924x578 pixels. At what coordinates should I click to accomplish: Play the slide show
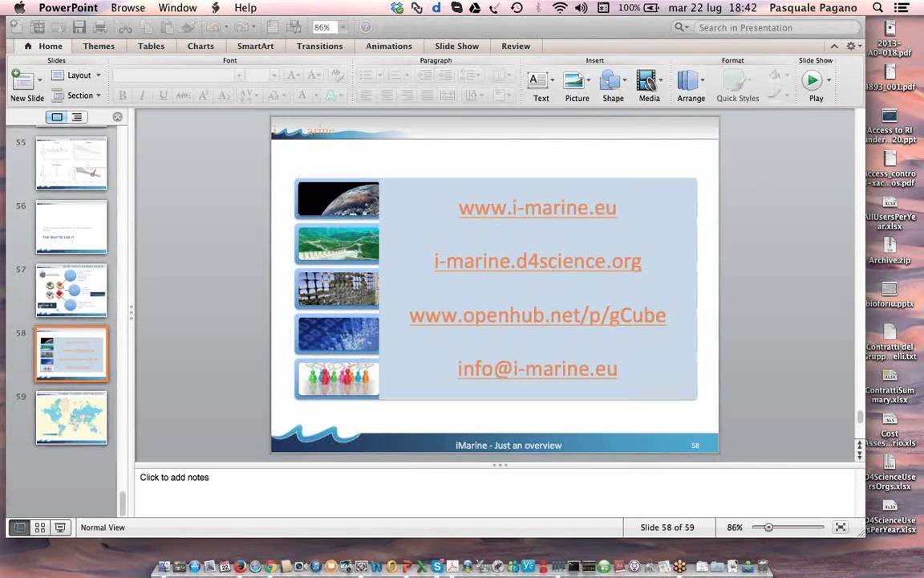(x=812, y=81)
